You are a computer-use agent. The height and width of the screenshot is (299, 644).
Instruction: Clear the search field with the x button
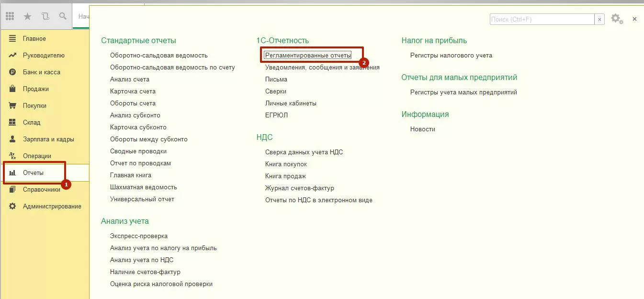point(599,19)
